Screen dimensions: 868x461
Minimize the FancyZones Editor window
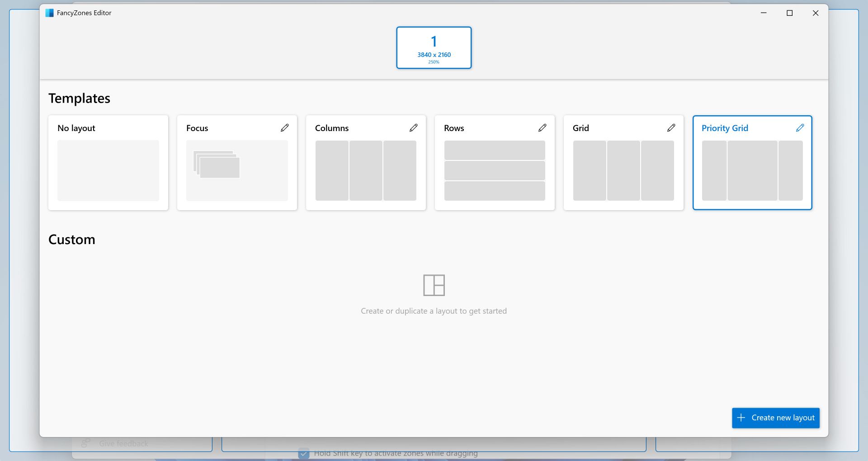764,13
